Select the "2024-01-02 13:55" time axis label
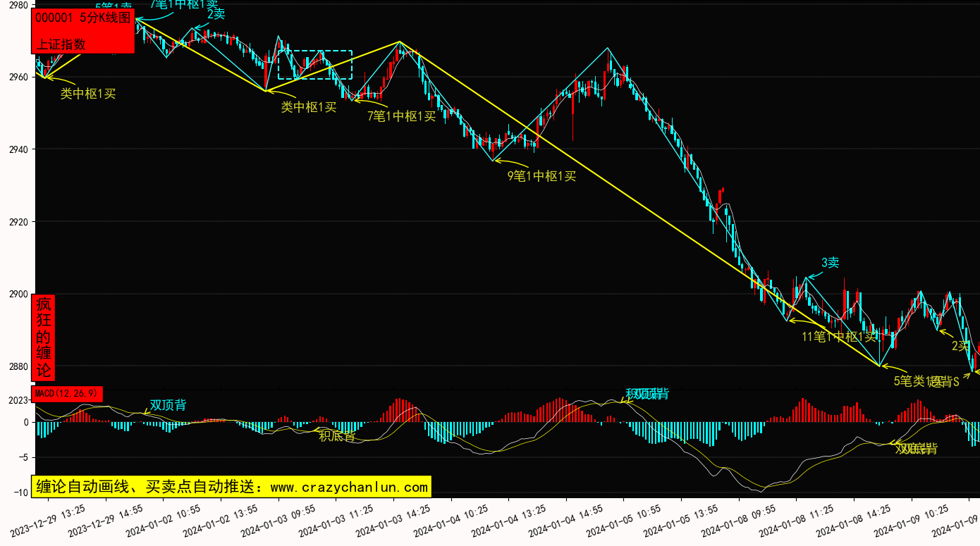 click(x=221, y=521)
